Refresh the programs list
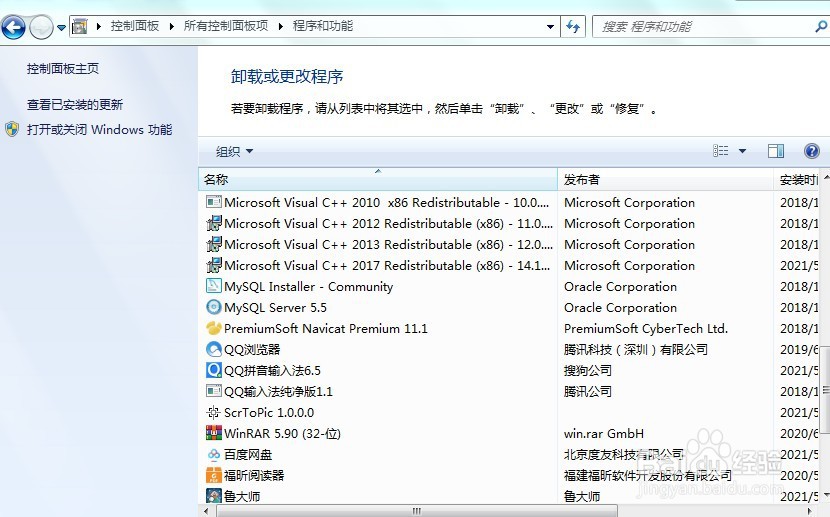This screenshot has width=830, height=517. coord(573,26)
